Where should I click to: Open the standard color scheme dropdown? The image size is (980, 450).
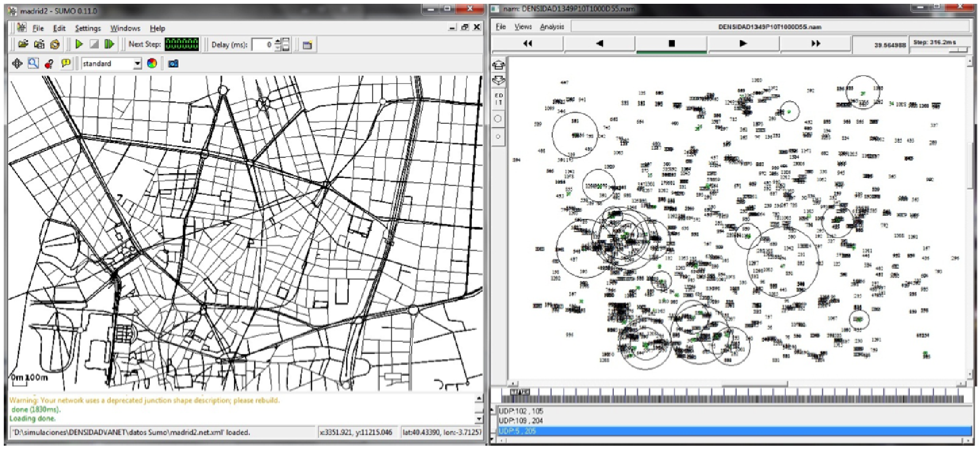point(111,63)
